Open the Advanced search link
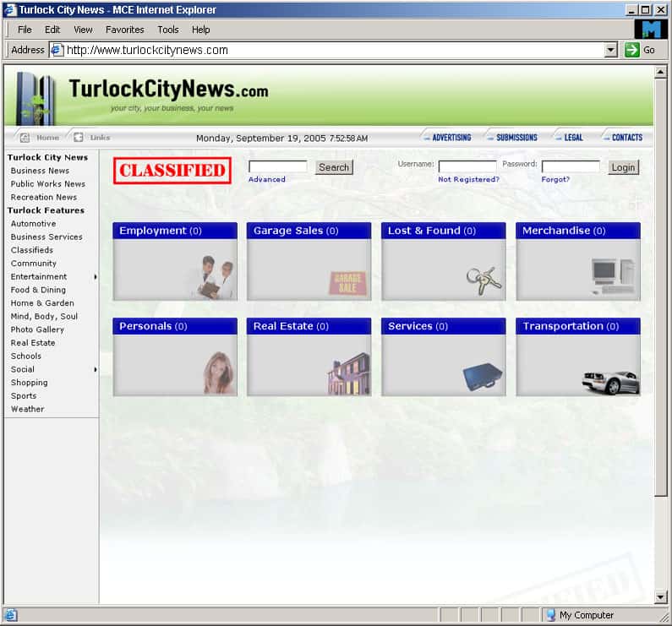Screen dimensions: 672x626 (266, 180)
